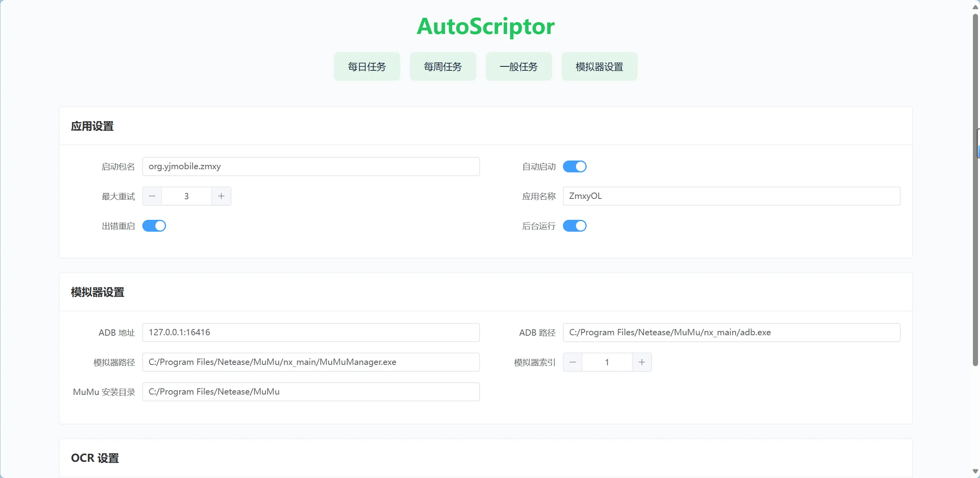Go to the 一般任务 tab
This screenshot has width=980, height=478.
(x=519, y=66)
